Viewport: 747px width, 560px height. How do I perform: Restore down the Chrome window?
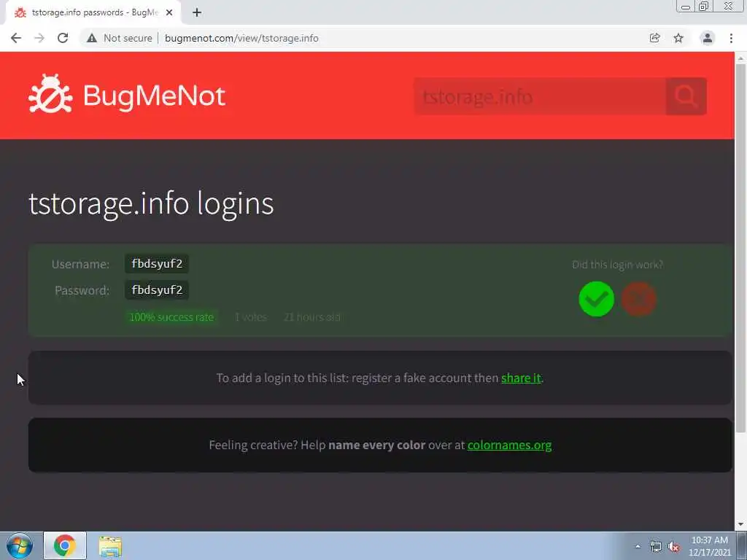(x=704, y=6)
